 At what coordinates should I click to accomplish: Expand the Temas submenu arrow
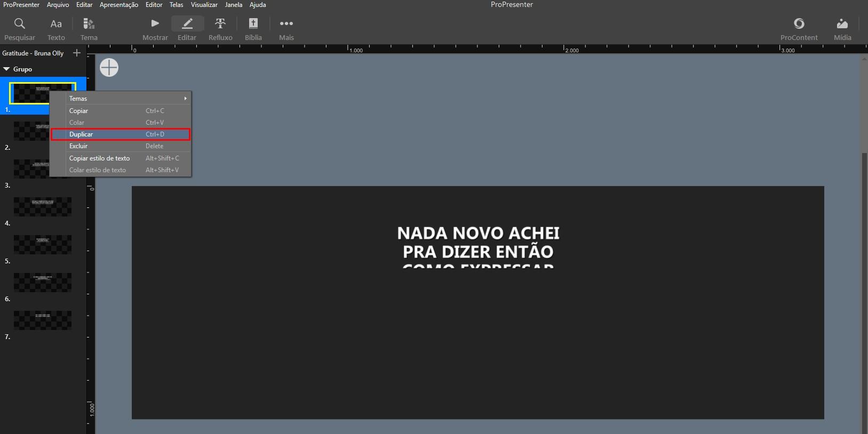tap(185, 99)
